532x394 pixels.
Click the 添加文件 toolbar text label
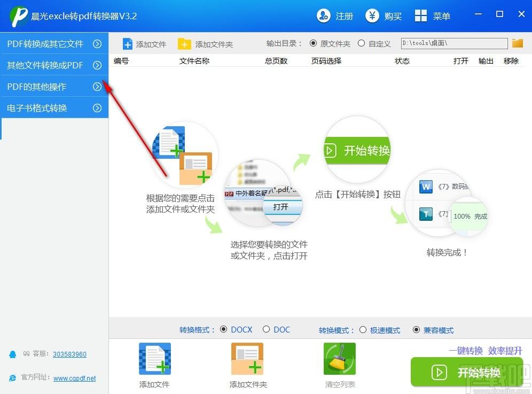[x=151, y=44]
